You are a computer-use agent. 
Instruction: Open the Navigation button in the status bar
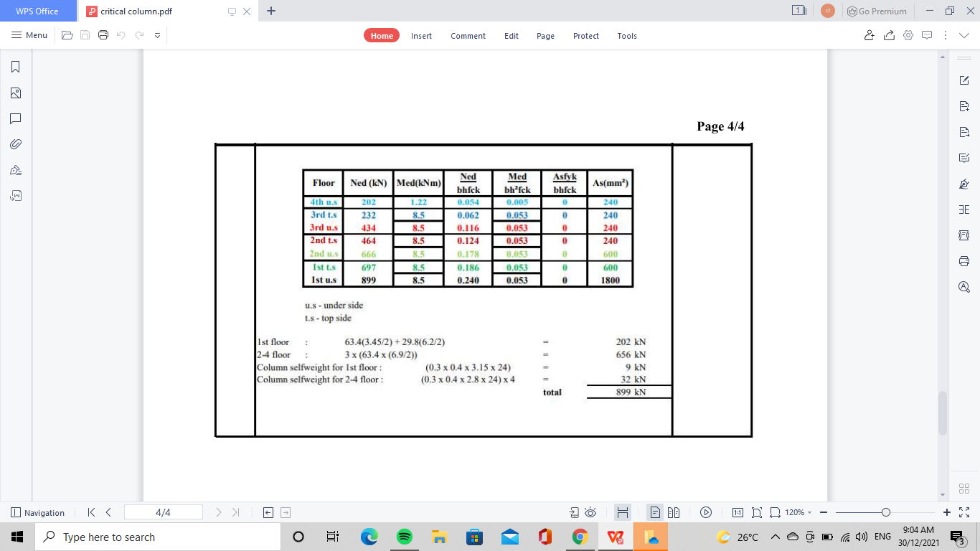38,512
